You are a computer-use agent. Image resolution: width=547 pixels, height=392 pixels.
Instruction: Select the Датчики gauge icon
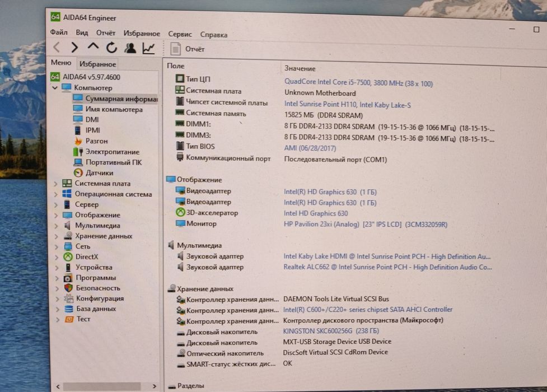pyautogui.click(x=78, y=173)
